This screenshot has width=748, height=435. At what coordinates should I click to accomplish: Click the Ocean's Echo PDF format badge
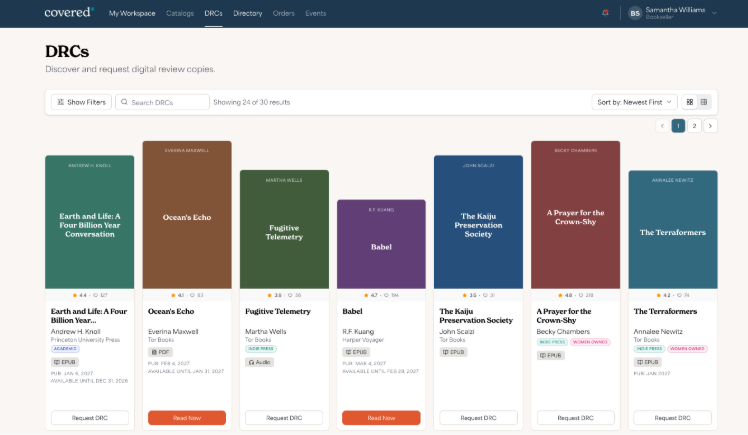click(161, 352)
